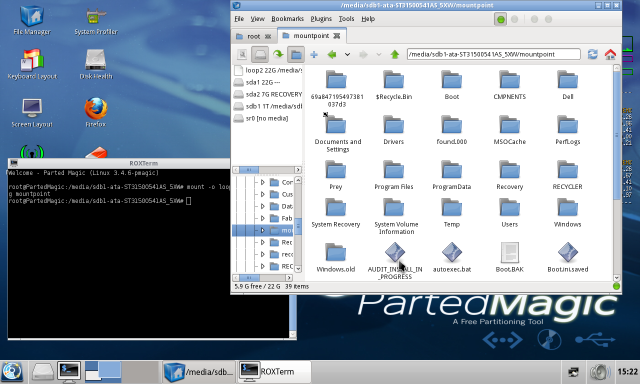Click the drive icon on the taskbar
The width and height of the screenshot is (640, 384).
click(43, 372)
